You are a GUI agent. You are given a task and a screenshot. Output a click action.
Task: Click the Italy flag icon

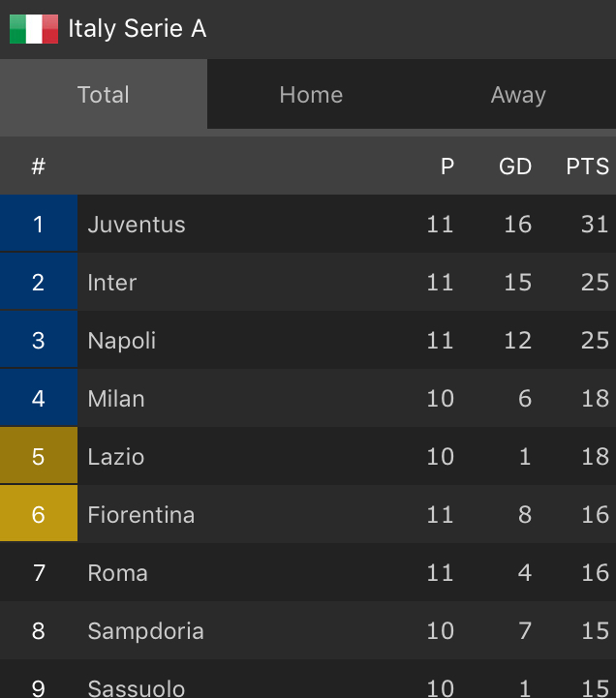coord(33,29)
